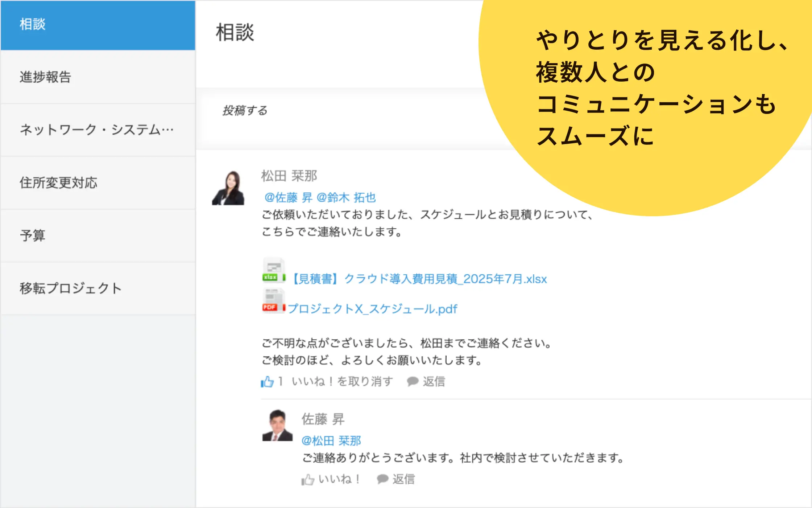Open プロジェクトX_スケジュール.pdf attachment link
Image resolution: width=812 pixels, height=508 pixels.
(x=372, y=309)
